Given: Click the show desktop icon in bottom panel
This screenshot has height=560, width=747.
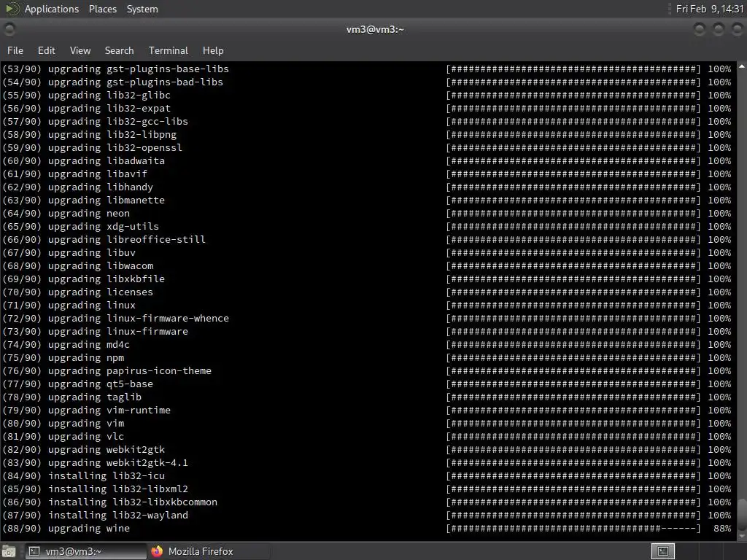Looking at the screenshot, I should [x=9, y=551].
